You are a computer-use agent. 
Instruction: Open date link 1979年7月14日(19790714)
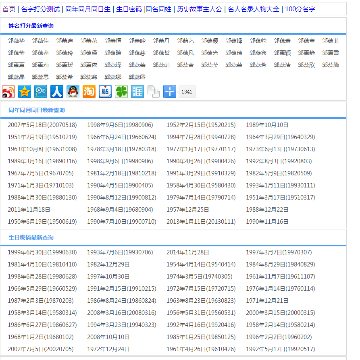pos(201,198)
